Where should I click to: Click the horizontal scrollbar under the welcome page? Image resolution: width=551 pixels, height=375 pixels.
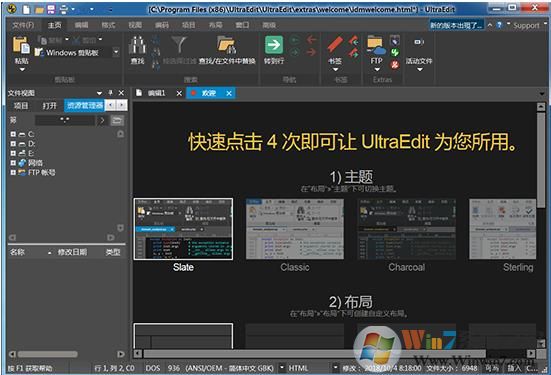[334, 353]
